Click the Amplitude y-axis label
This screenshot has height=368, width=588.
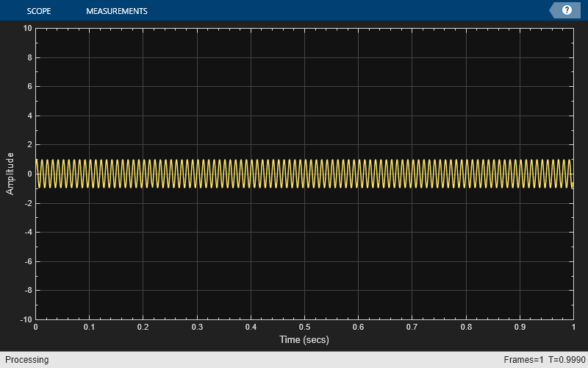pyautogui.click(x=10, y=174)
